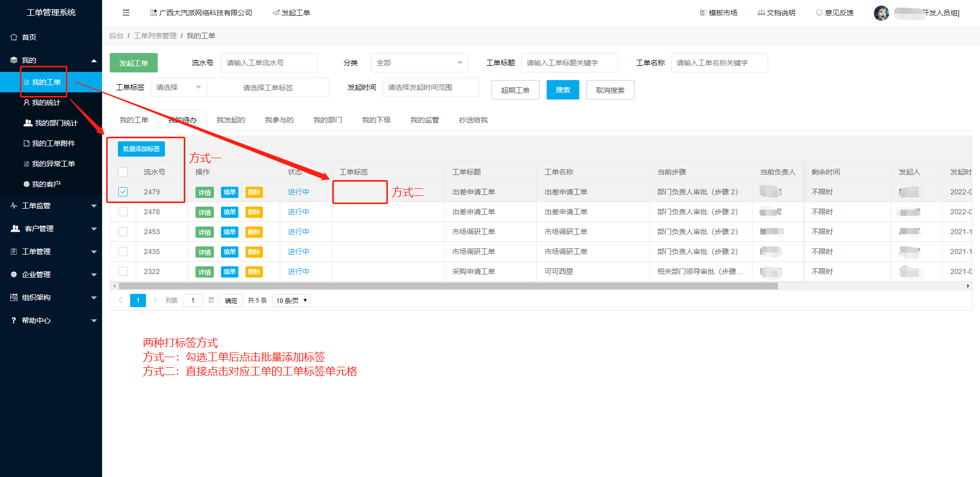Switch to the 我参与的 tab
This screenshot has width=980, height=477.
(x=279, y=120)
